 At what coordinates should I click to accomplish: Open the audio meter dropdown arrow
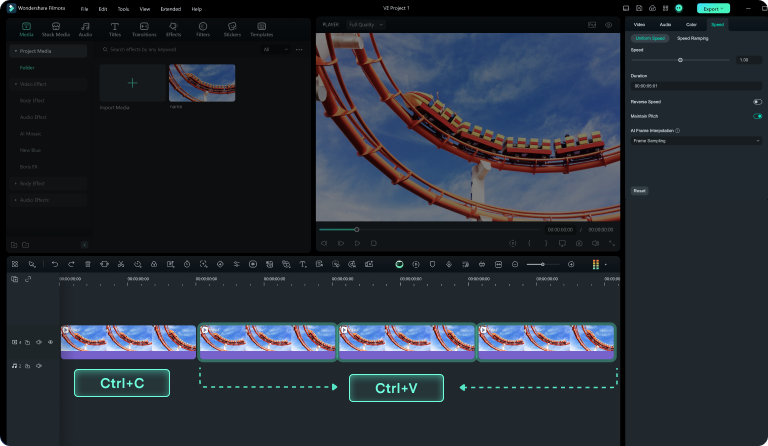606,264
